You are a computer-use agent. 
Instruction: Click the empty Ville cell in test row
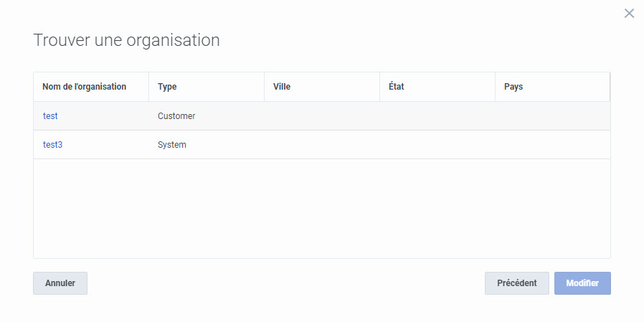pyautogui.click(x=322, y=116)
